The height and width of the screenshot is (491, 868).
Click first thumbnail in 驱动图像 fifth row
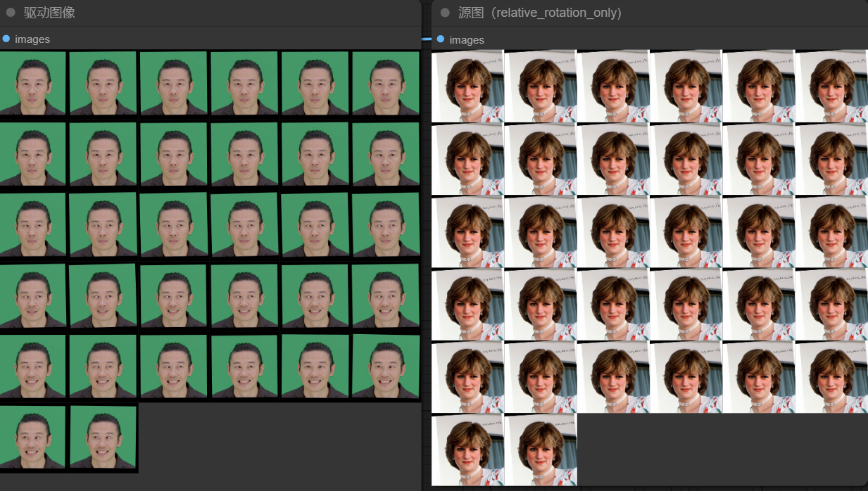click(x=33, y=366)
